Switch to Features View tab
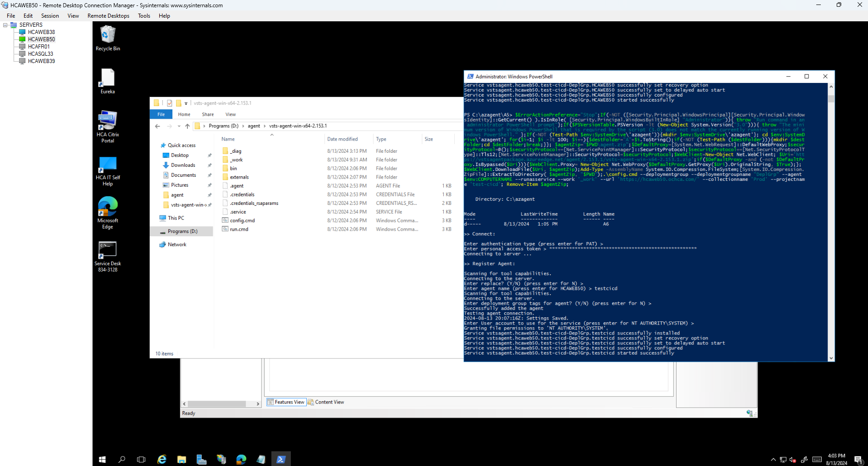The width and height of the screenshot is (868, 466). click(286, 402)
